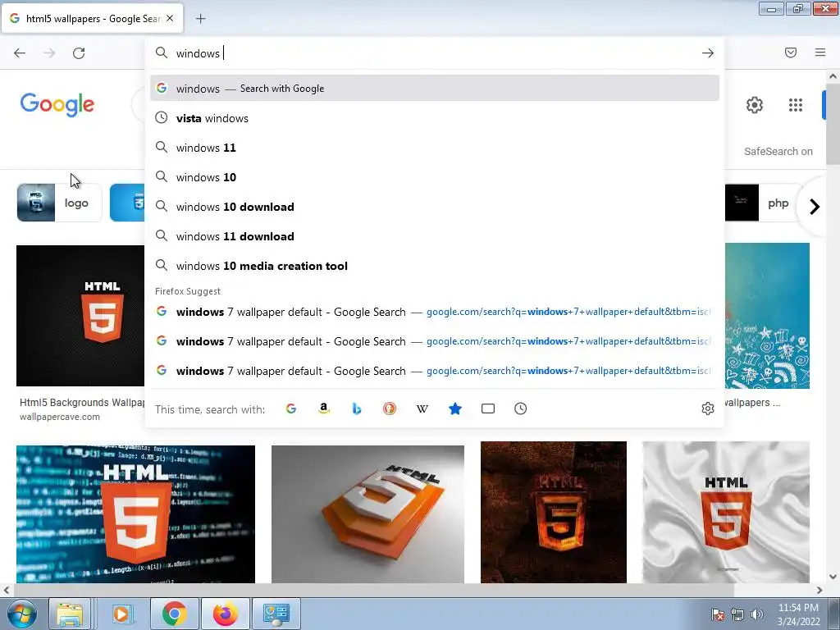Viewport: 840px width, 630px height.
Task: Click the Action Center flag tray icon
Action: [718, 615]
